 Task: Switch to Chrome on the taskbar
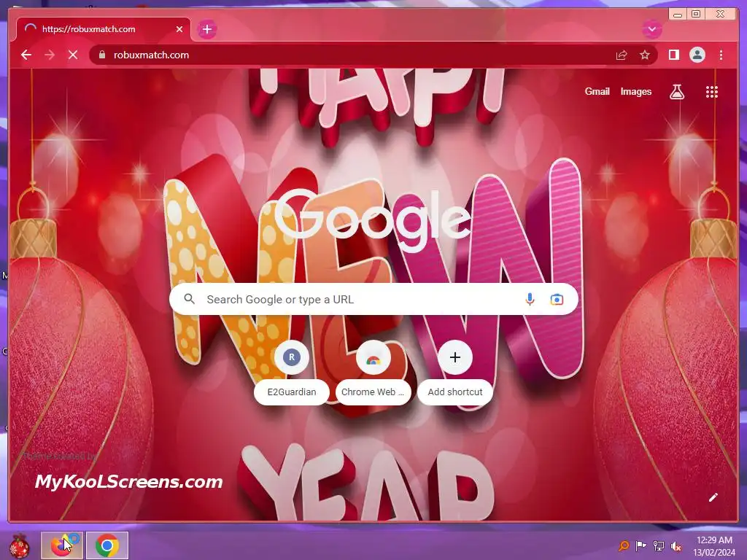(x=107, y=545)
